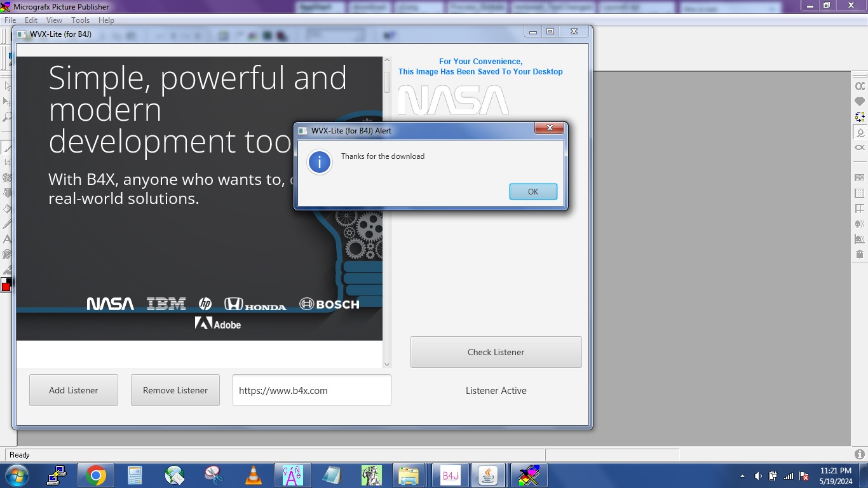Click the alpha-shaped icon in right toolbar
The height and width of the screenshot is (488, 868).
coord(860,86)
